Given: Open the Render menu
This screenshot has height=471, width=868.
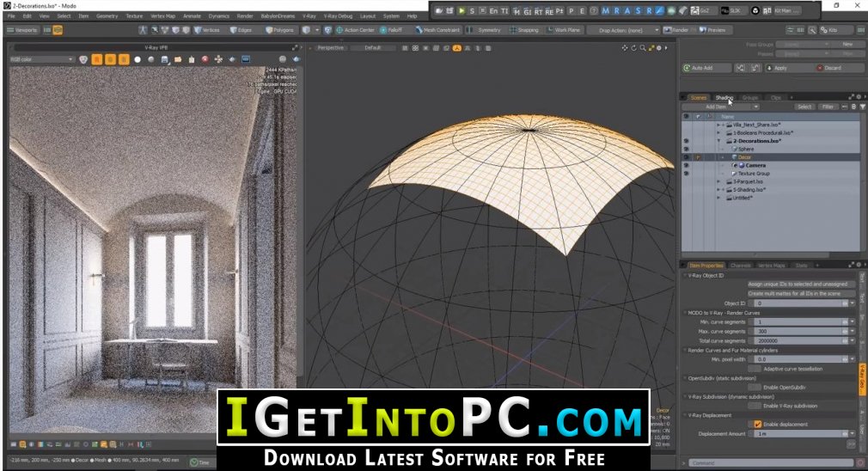Looking at the screenshot, I should tap(245, 16).
